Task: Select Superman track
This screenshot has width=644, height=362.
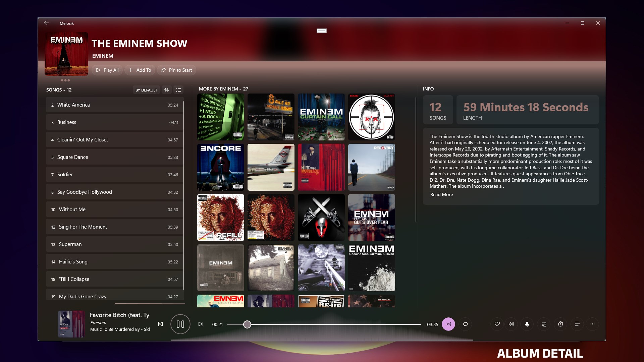Action: pyautogui.click(x=115, y=244)
